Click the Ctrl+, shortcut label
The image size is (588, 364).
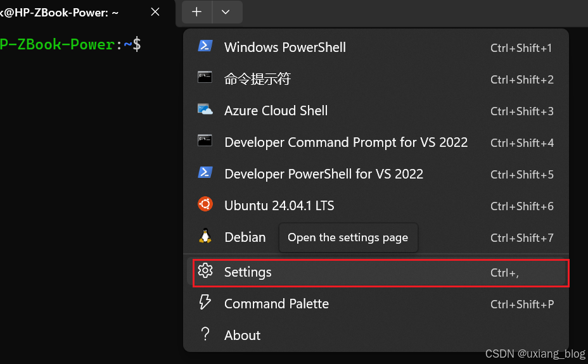coord(505,273)
